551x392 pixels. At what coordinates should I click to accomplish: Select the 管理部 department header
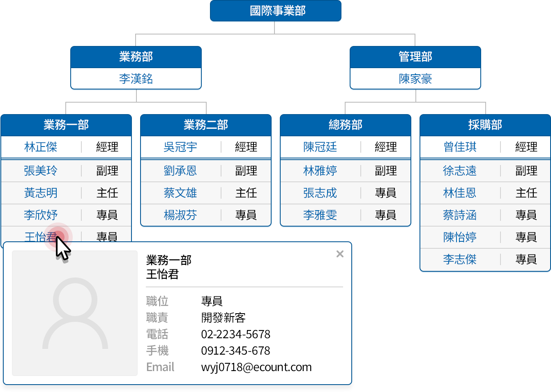tap(415, 57)
